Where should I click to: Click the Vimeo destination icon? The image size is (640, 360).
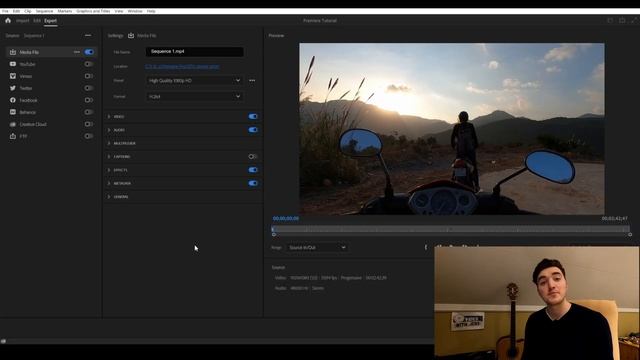coord(13,76)
